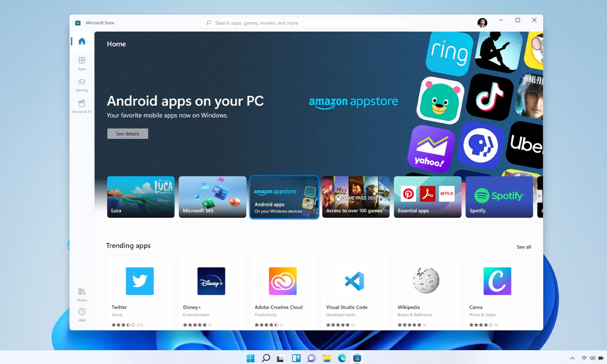
Task: Select the Microsoft 365 featured tile
Action: coord(212,197)
